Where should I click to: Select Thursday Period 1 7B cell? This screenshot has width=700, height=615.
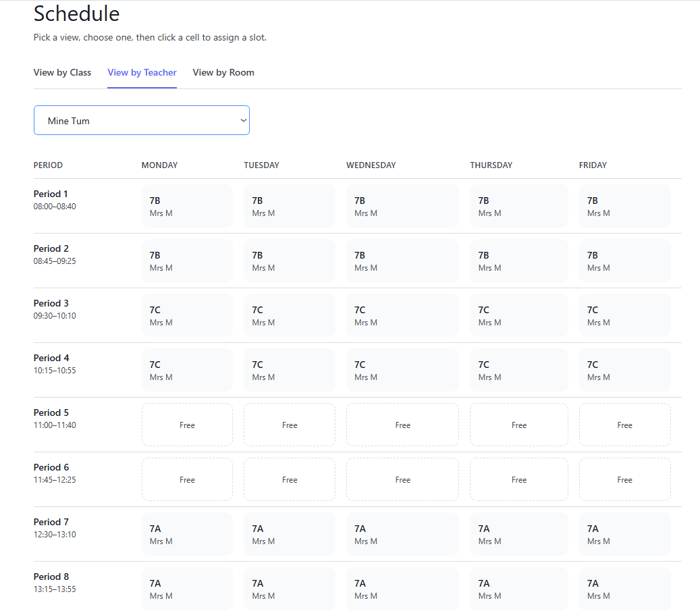tap(518, 206)
